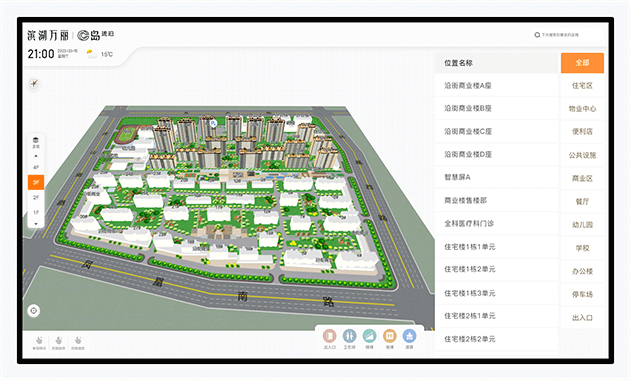Click the recenter location icon

point(34,311)
